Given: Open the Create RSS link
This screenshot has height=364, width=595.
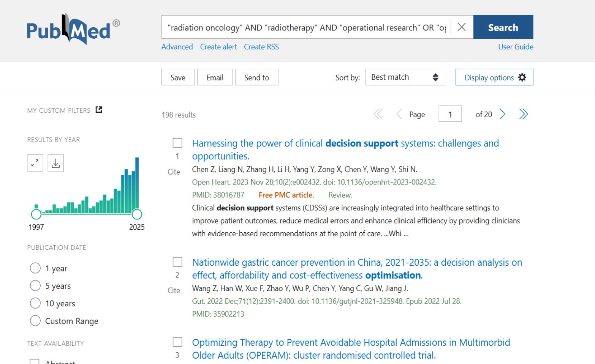Looking at the screenshot, I should tap(261, 47).
